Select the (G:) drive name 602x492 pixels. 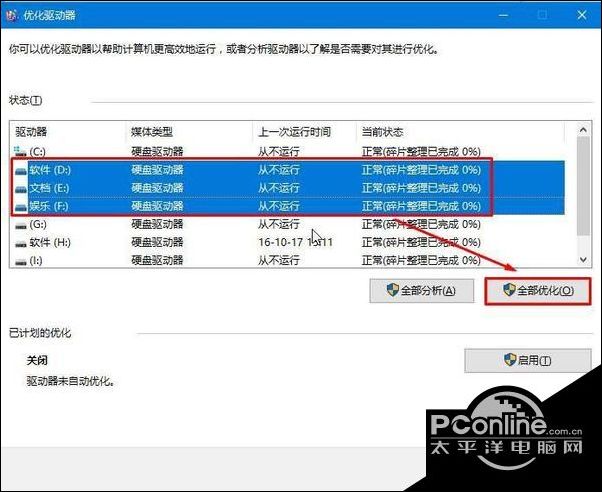click(x=38, y=225)
